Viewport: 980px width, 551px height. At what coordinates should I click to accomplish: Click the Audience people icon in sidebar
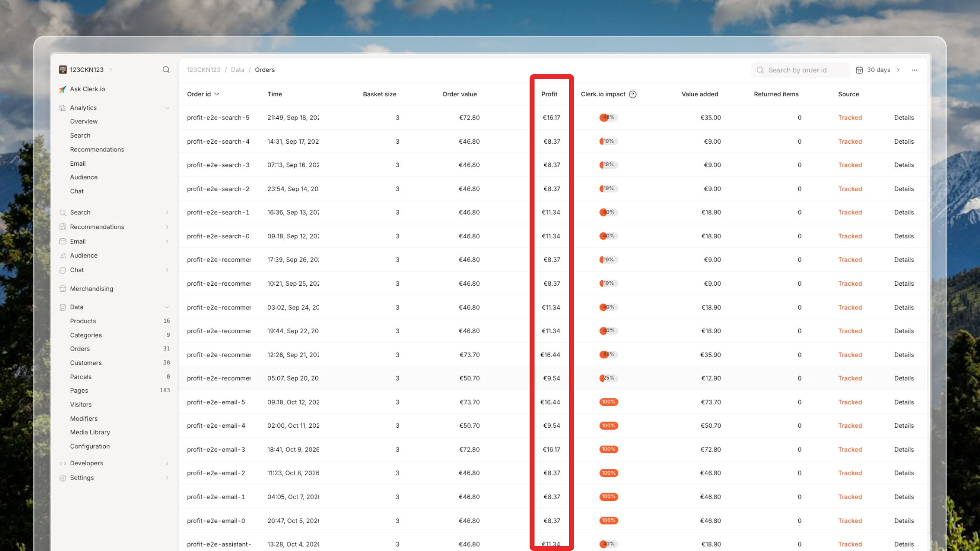coord(62,256)
